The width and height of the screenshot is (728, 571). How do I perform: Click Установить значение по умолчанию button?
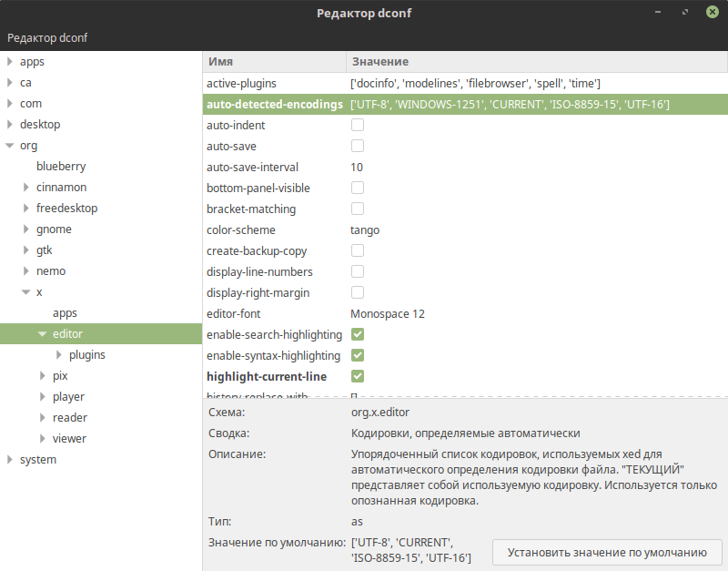[x=607, y=552]
